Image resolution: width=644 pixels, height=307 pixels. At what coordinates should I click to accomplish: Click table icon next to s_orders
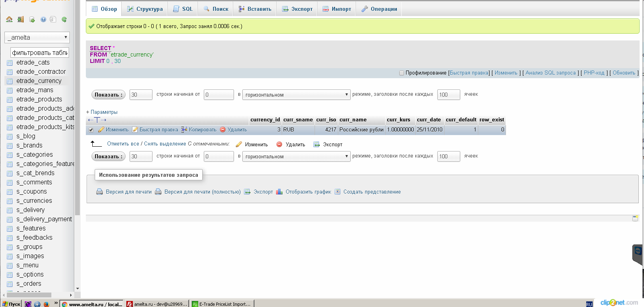(10, 284)
